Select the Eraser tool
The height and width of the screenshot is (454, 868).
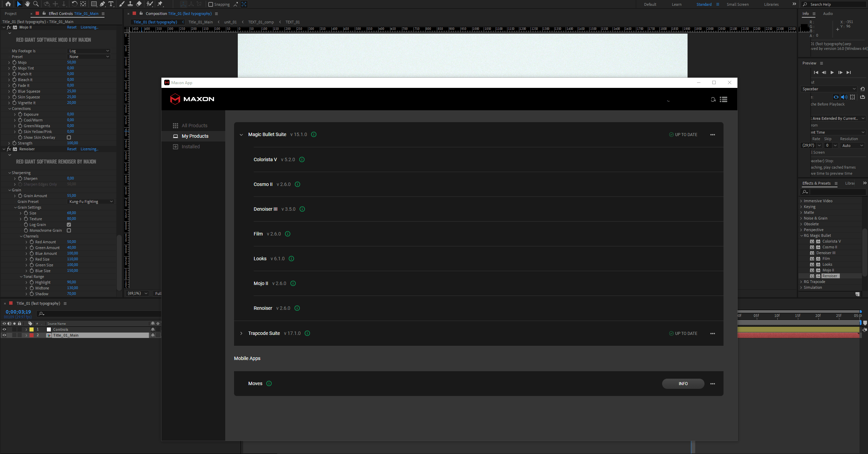[139, 4]
